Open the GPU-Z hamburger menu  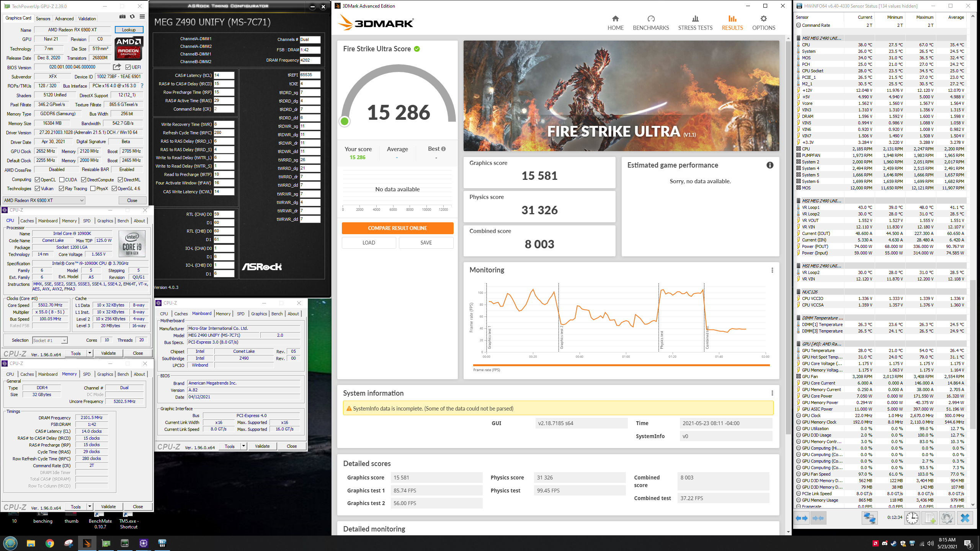coord(142,17)
